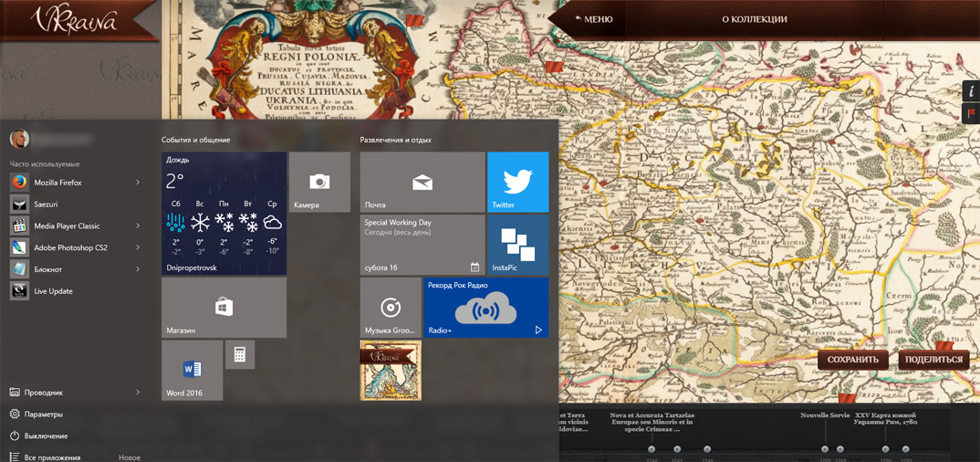Launch the InstaPic tile
The image size is (980, 462).
tap(517, 245)
